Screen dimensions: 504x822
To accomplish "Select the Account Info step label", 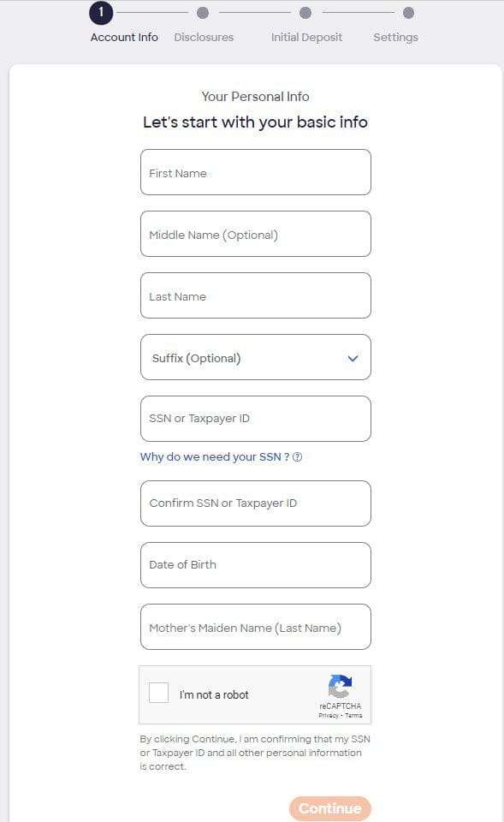I will [x=124, y=37].
